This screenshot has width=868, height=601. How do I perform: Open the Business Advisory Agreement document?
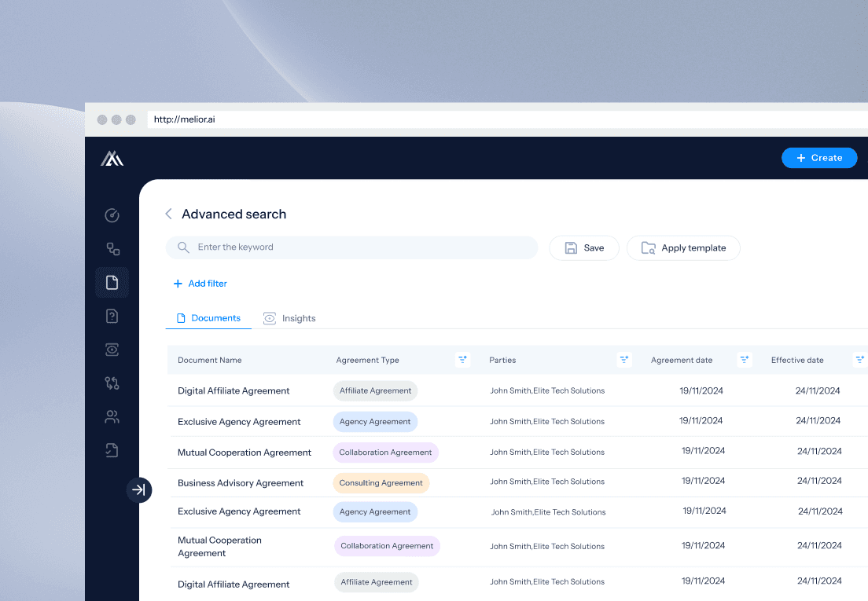[x=241, y=483]
